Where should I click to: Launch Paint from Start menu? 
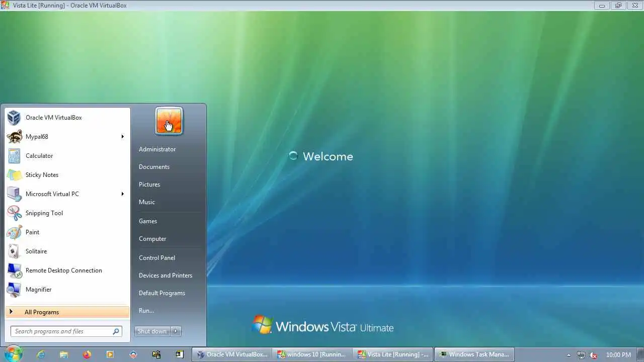(x=67, y=232)
